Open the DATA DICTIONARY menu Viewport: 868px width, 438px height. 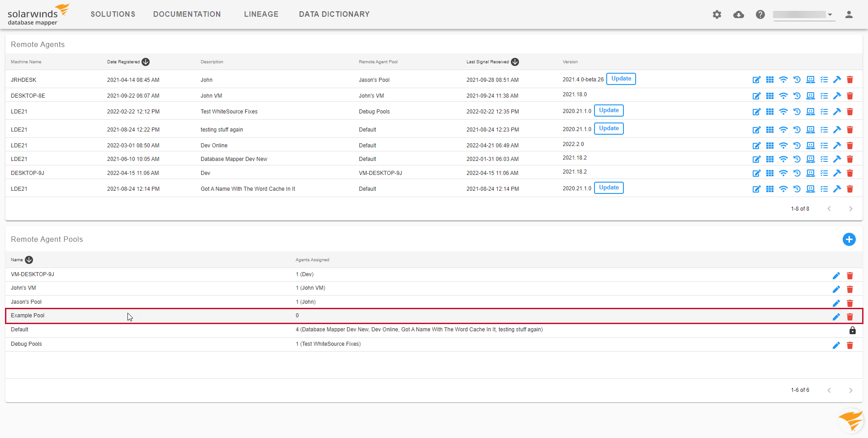(x=335, y=14)
